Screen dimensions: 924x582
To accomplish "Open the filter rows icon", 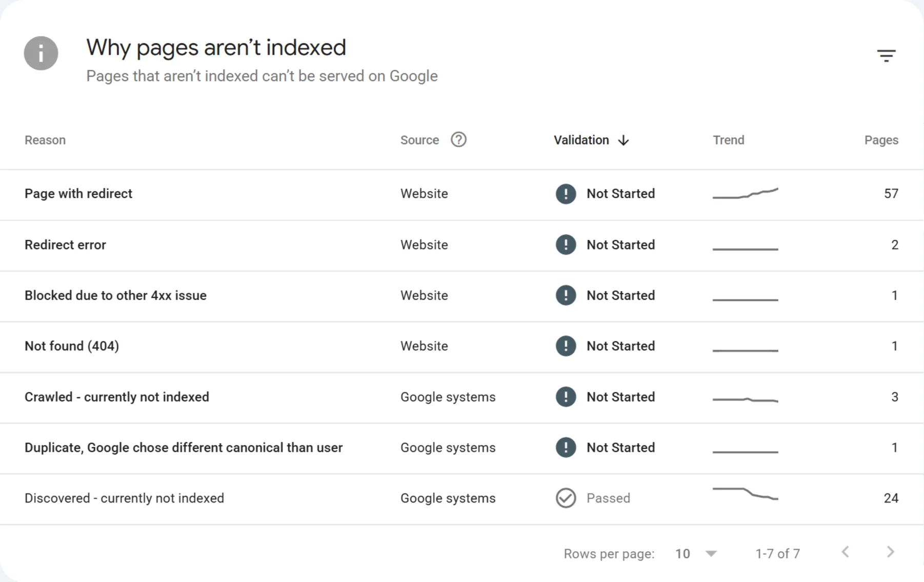I will coord(886,55).
